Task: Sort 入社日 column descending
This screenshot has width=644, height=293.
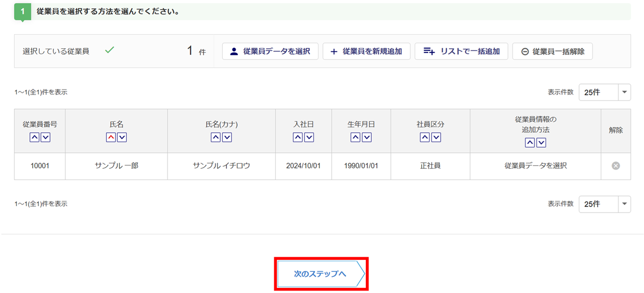Action: point(309,137)
